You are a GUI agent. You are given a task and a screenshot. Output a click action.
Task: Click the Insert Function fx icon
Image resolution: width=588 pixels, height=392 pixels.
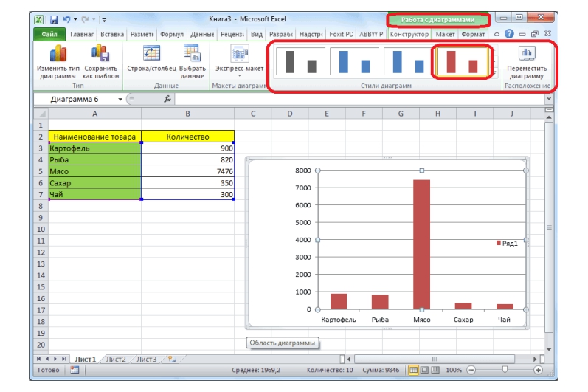click(x=167, y=99)
